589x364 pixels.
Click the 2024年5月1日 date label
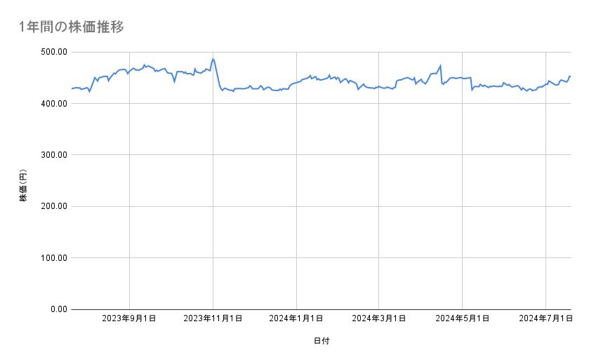click(462, 319)
